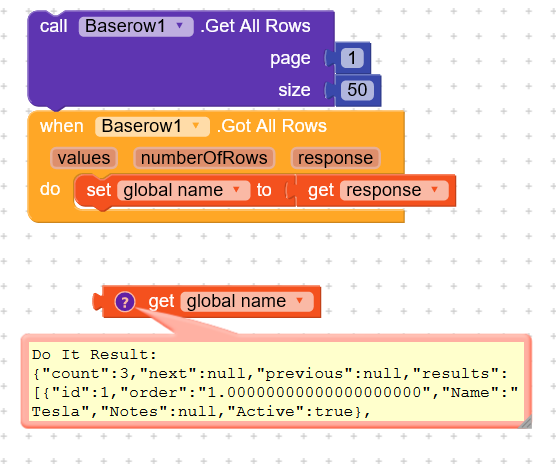Open the Baserow1 dropdown in the when block
Image resolution: width=556 pixels, height=464 pixels.
tap(152, 126)
